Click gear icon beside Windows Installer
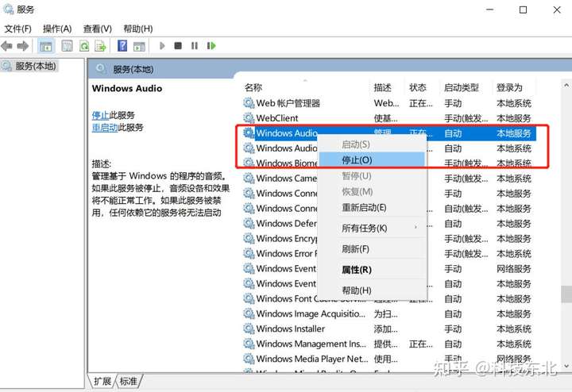 pos(249,329)
